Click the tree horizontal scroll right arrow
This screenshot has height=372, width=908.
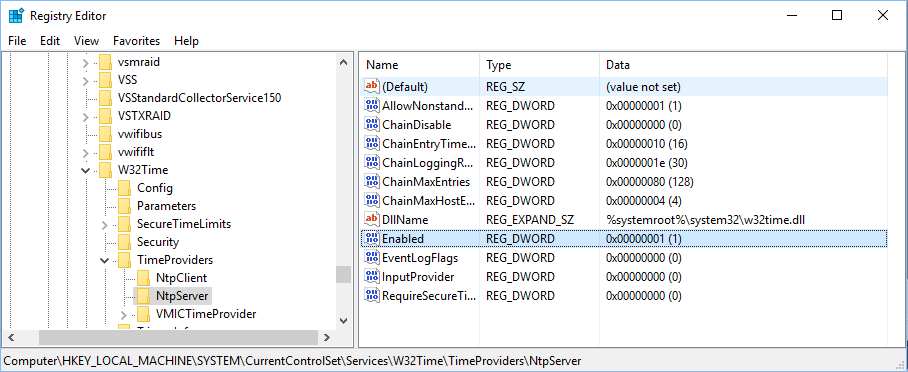tap(327, 337)
